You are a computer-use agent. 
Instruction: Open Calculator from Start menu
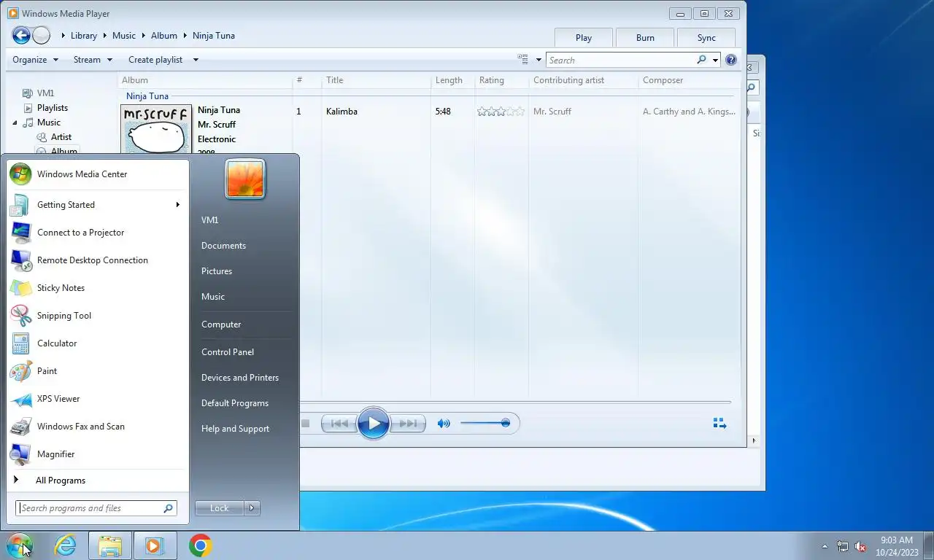click(97, 343)
